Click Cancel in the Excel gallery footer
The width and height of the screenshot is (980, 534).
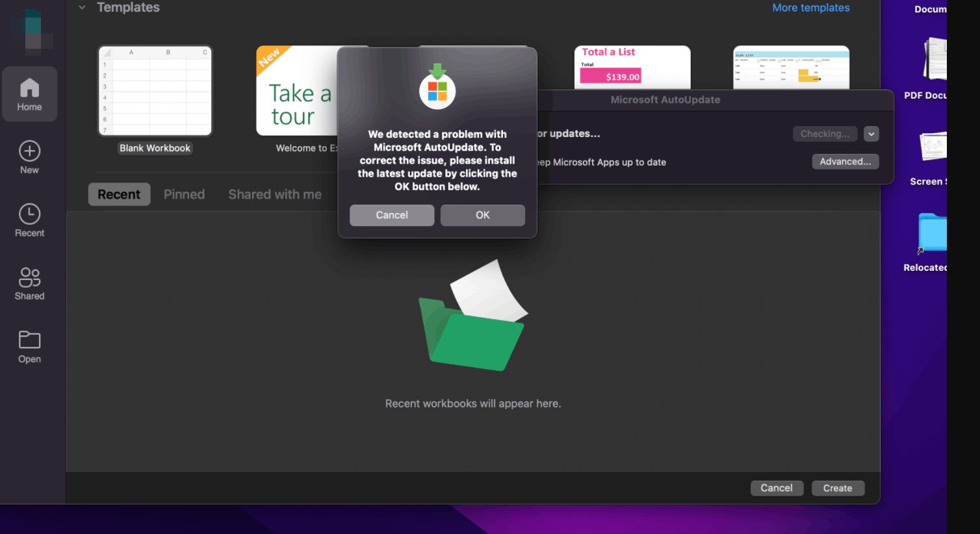coord(777,489)
